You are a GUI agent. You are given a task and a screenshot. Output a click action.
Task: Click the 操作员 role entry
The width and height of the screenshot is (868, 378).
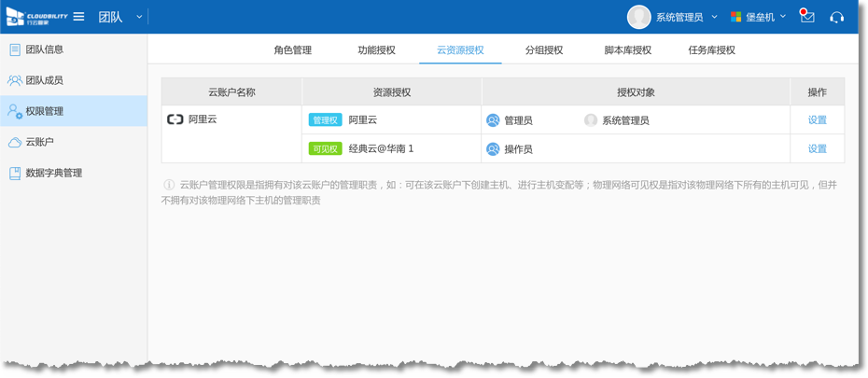[x=518, y=149]
